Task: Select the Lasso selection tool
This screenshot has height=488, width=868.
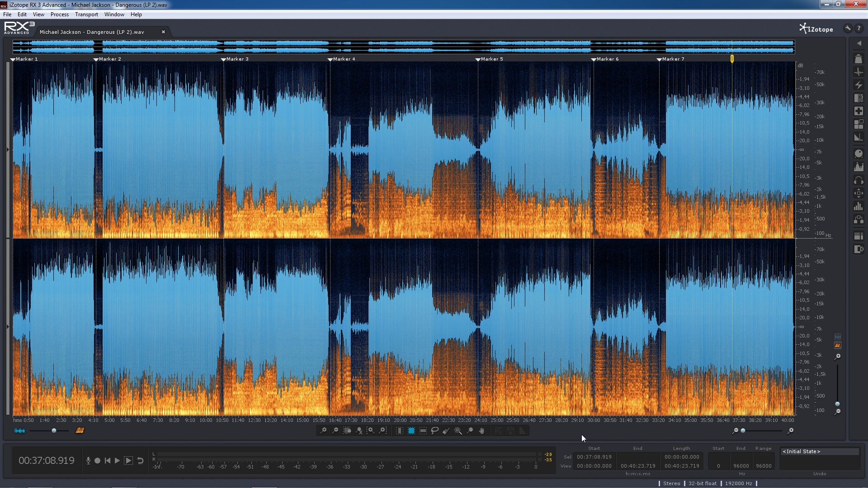Action: coord(435,431)
